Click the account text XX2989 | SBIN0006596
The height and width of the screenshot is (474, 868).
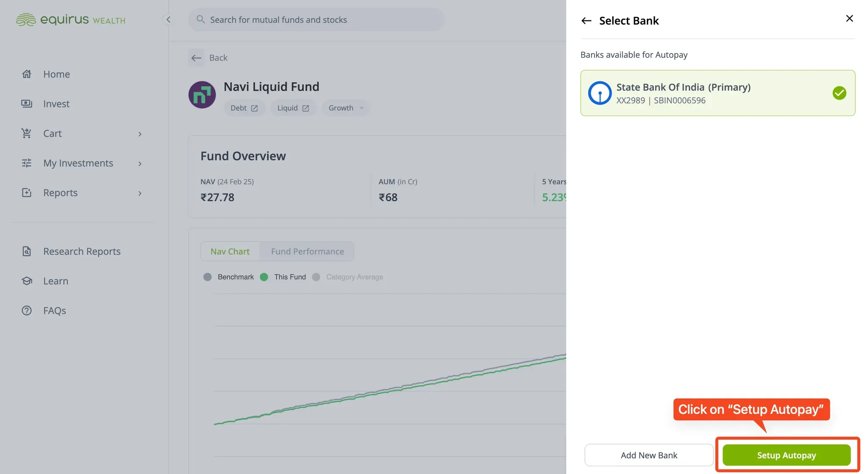click(x=661, y=100)
